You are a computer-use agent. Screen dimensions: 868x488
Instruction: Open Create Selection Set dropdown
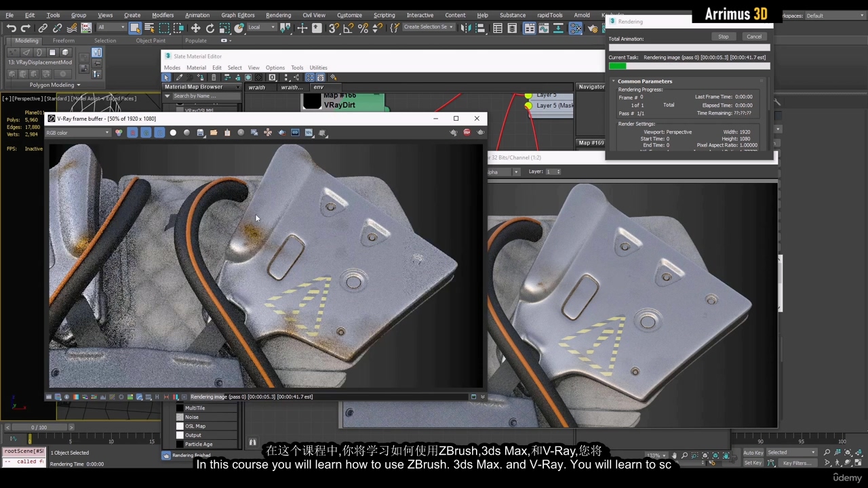[427, 27]
